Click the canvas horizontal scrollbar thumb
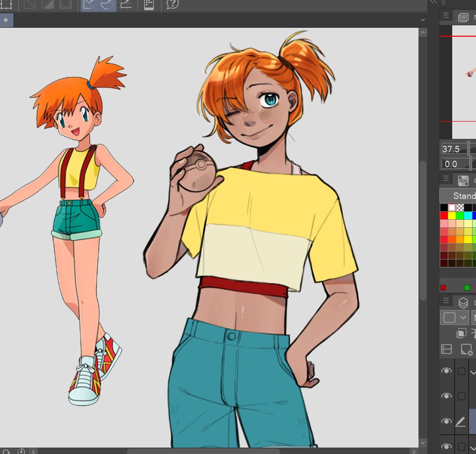Viewport: 476px width, 454px height. (203, 452)
